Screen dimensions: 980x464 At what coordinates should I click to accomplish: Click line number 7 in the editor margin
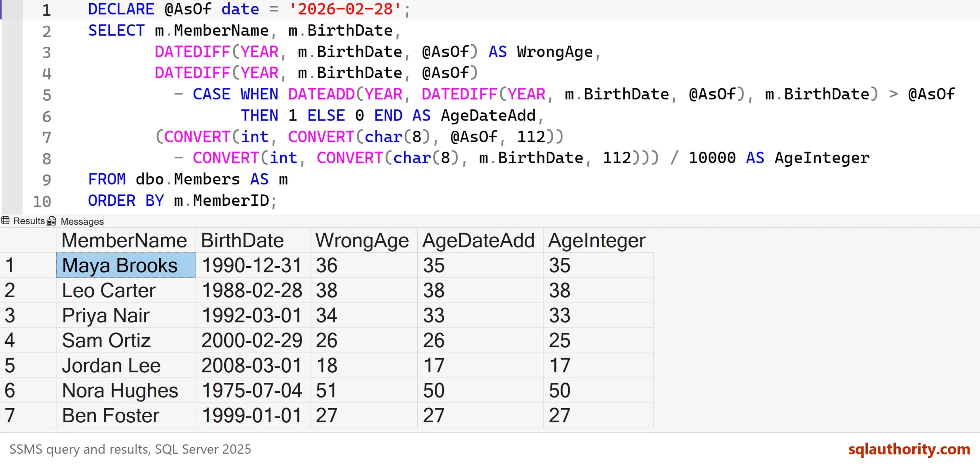46,137
